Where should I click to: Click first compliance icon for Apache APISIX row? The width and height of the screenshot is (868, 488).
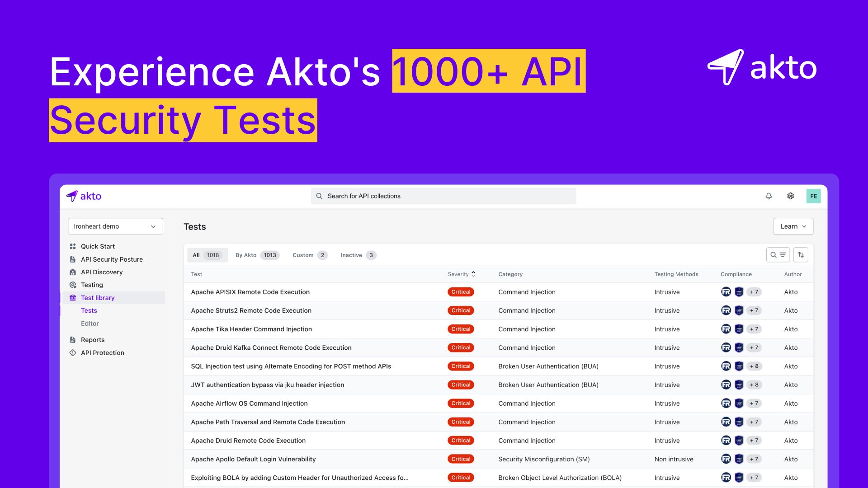pyautogui.click(x=726, y=292)
